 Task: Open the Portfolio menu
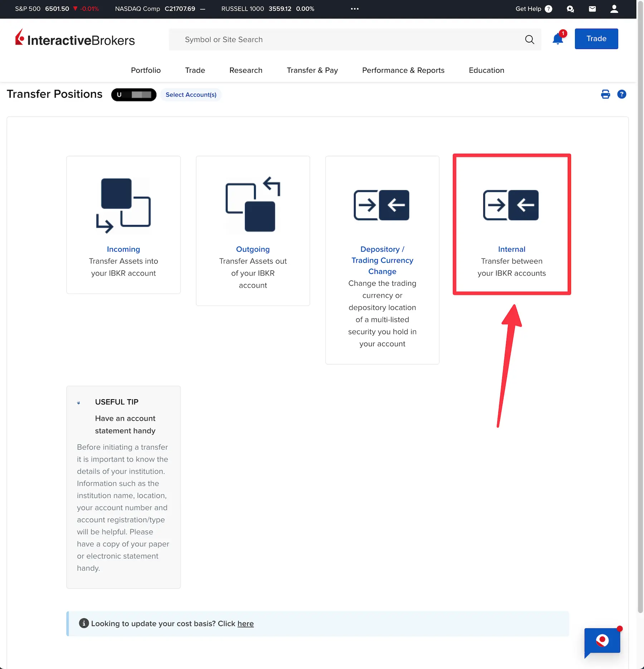coord(146,70)
